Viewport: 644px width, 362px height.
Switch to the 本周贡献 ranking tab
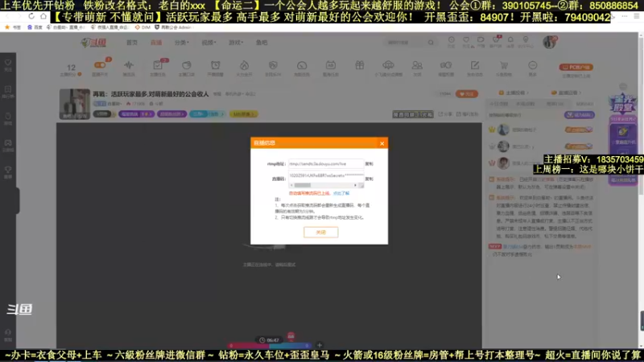pos(526,104)
